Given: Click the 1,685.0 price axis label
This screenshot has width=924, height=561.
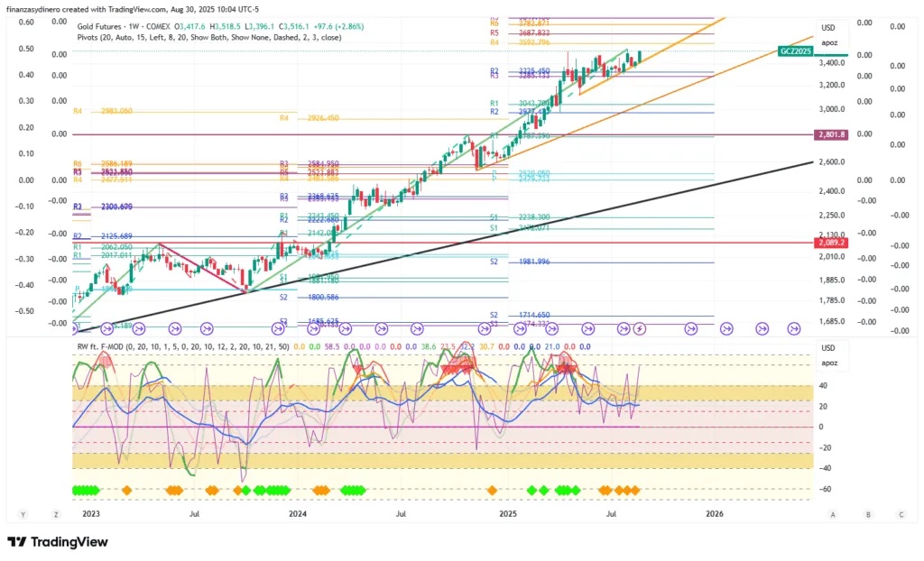Looking at the screenshot, I should point(831,321).
